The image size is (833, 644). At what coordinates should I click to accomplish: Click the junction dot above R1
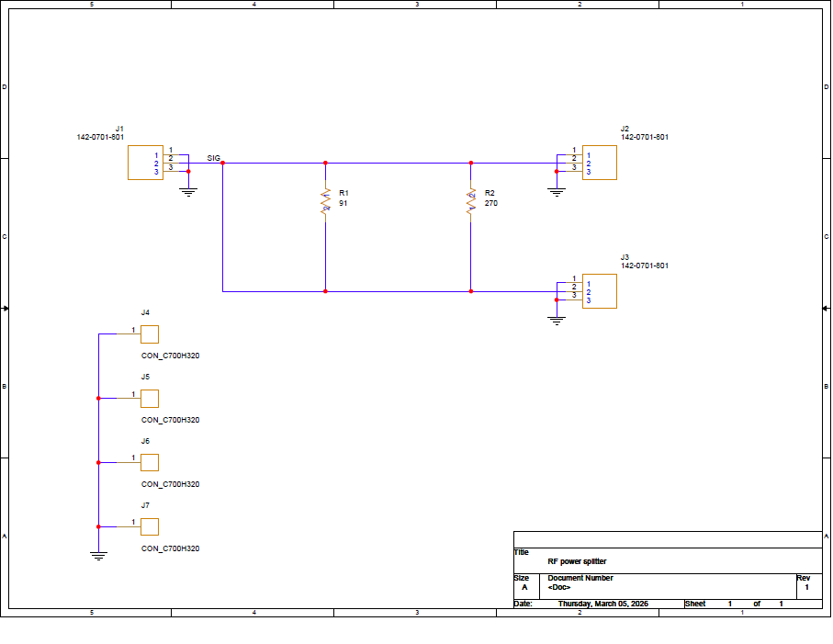point(326,164)
